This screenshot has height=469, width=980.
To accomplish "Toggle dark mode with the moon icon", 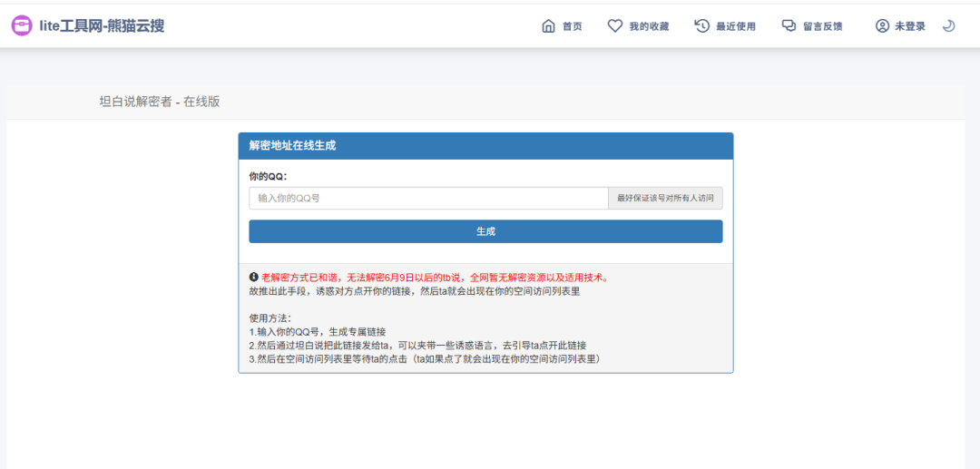I will click(x=948, y=26).
